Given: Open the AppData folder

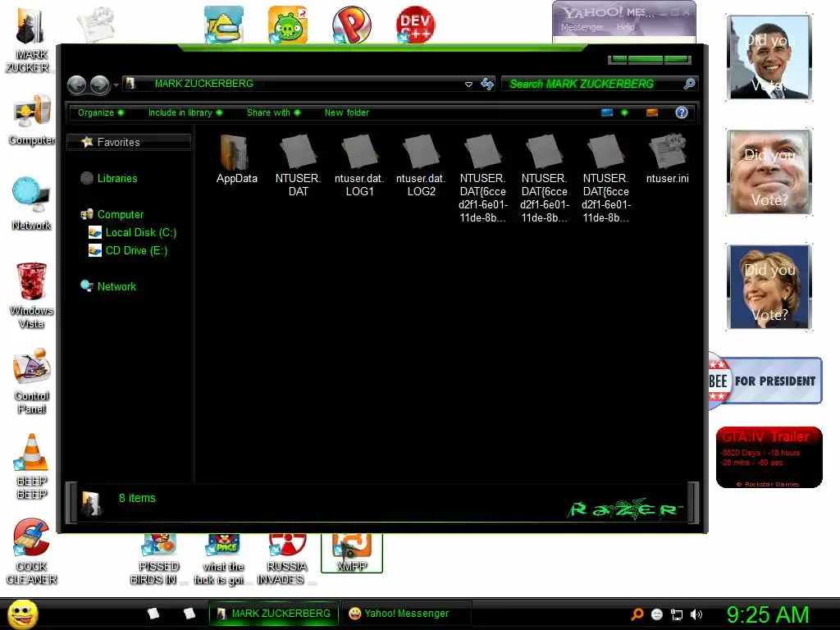Looking at the screenshot, I should tap(236, 159).
